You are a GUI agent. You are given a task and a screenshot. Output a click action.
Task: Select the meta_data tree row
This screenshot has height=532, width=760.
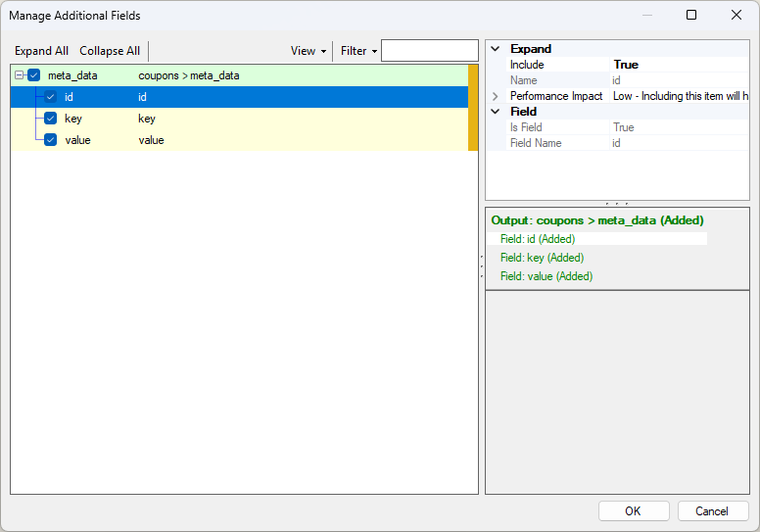(x=239, y=75)
